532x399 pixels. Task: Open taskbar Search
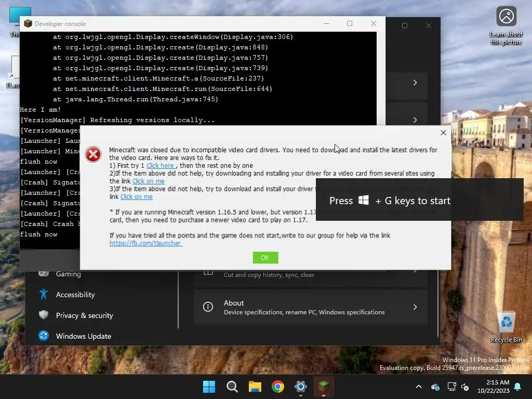232,387
